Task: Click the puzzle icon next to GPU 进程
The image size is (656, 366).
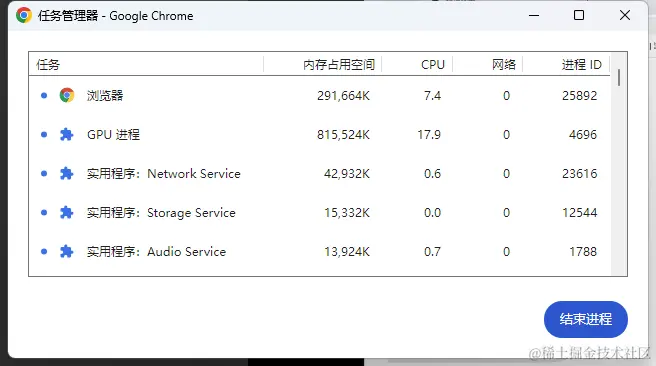Action: coord(67,134)
